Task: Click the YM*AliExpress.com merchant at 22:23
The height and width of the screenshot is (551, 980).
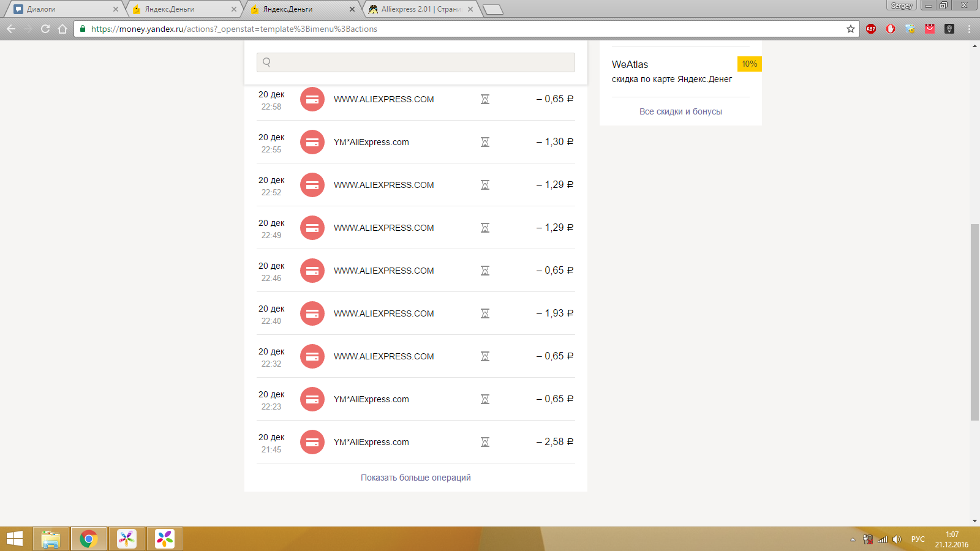Action: (371, 399)
